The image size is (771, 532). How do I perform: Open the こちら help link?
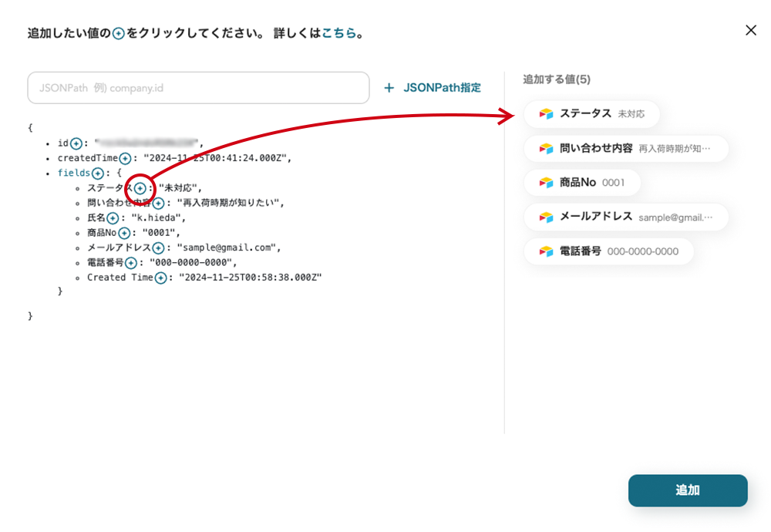[339, 33]
